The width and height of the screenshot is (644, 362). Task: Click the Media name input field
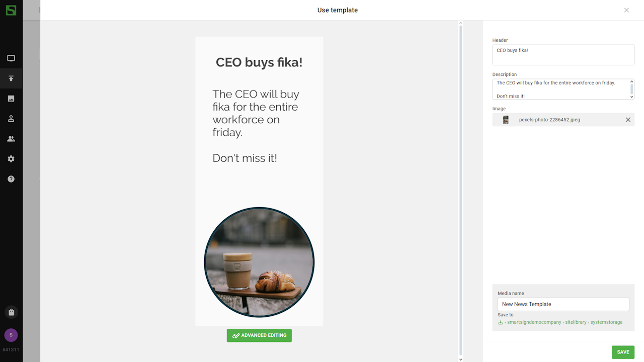click(563, 304)
